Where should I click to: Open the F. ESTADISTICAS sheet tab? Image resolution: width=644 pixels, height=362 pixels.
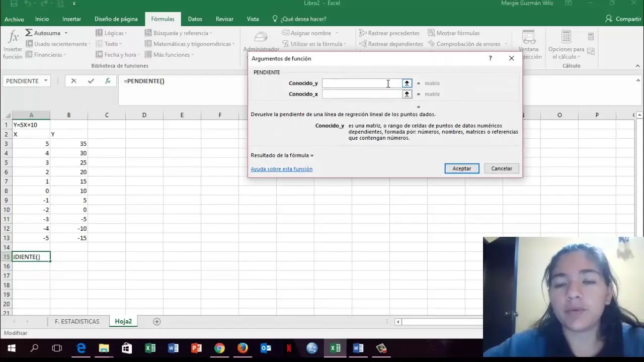click(x=77, y=322)
